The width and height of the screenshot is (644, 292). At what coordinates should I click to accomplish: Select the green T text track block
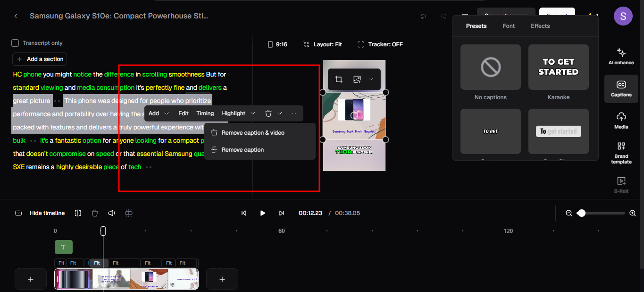(x=64, y=247)
